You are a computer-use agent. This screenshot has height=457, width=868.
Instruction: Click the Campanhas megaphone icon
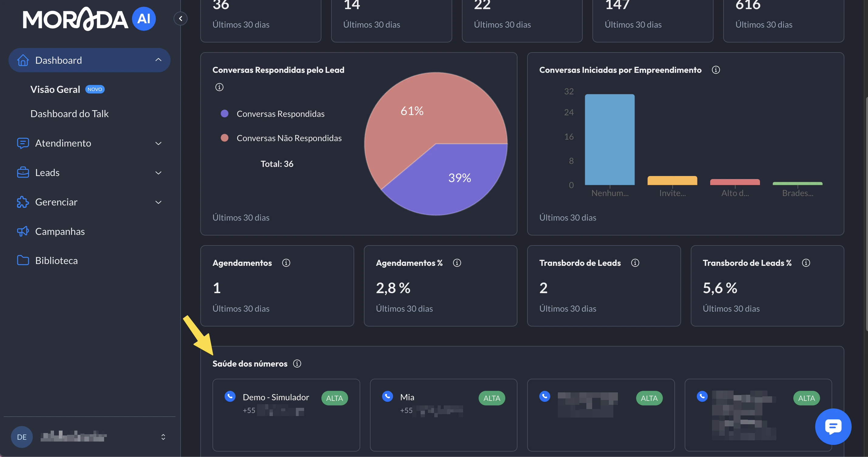(22, 231)
